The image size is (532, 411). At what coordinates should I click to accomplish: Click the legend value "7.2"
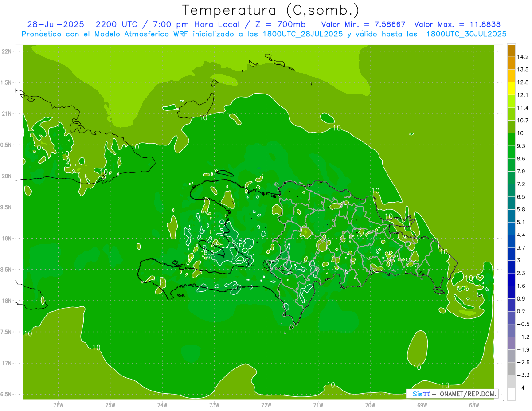tap(521, 184)
